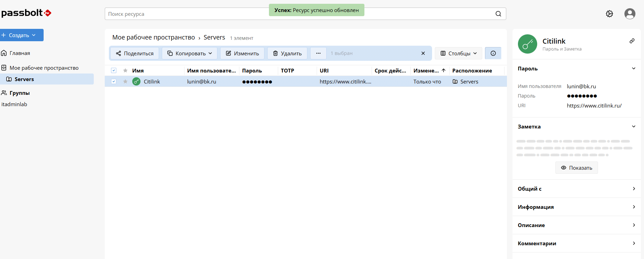Click the passbolt logo
The image size is (644, 259).
[26, 13]
